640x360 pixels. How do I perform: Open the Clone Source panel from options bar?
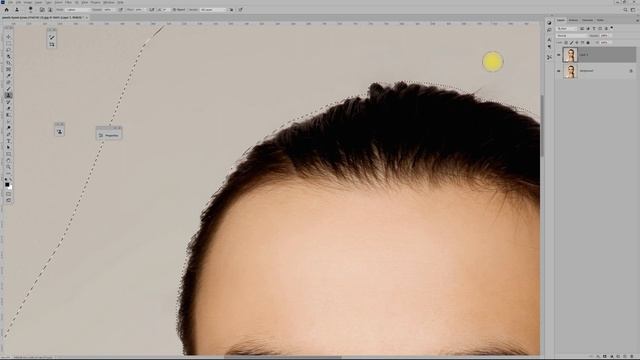(50, 10)
